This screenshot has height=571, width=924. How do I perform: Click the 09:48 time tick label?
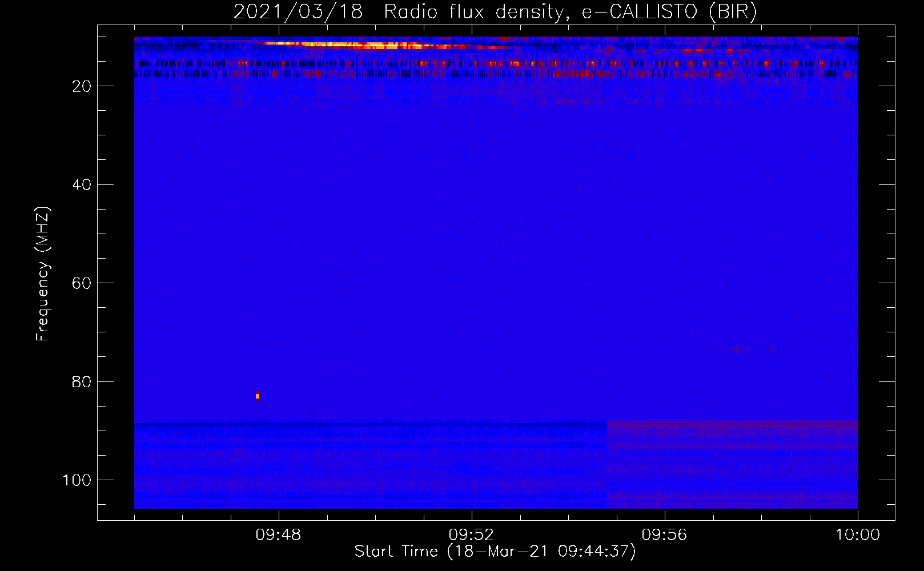tap(278, 535)
